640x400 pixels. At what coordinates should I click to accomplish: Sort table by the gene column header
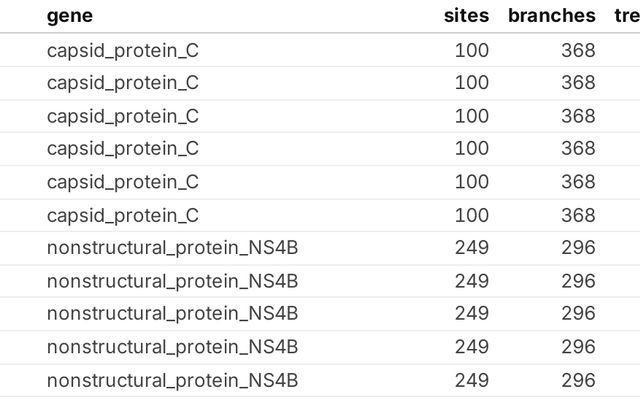70,15
